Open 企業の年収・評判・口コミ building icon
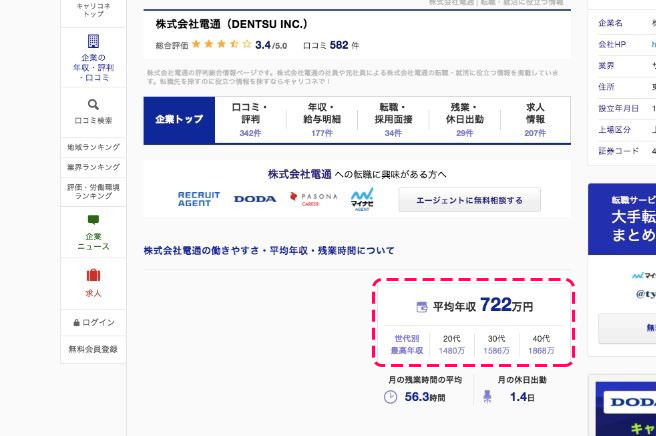Screen dimensions: 656x436 click(93, 41)
